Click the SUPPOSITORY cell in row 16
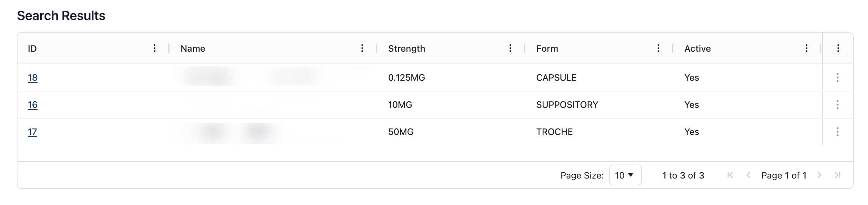 (x=567, y=105)
